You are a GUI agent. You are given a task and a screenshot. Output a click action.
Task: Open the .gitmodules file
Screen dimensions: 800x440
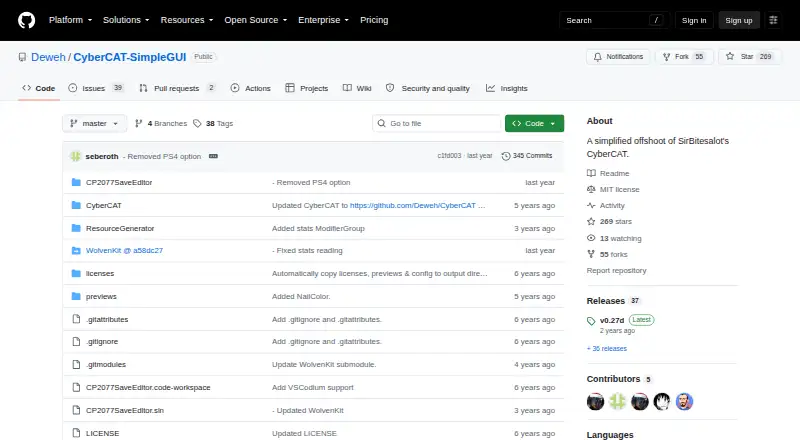(106, 364)
